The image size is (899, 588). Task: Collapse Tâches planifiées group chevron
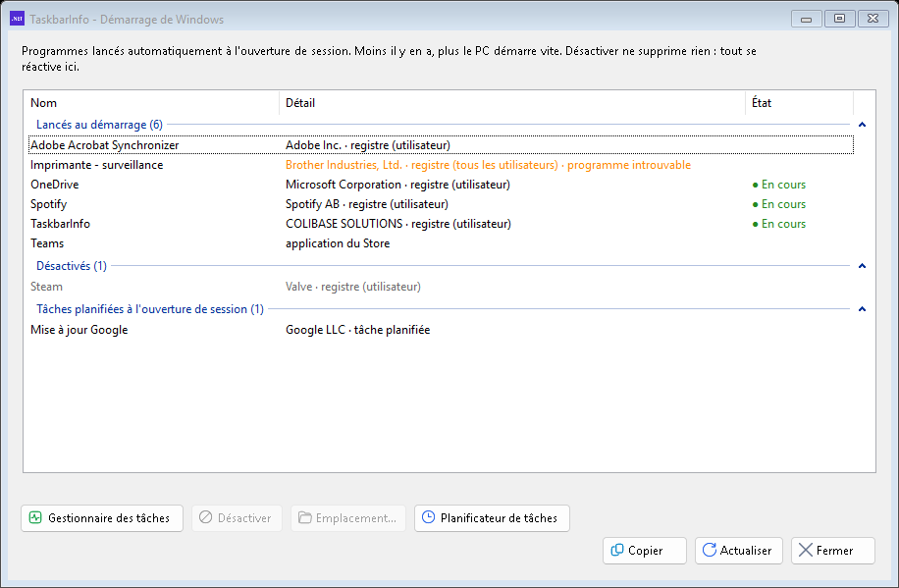862,309
